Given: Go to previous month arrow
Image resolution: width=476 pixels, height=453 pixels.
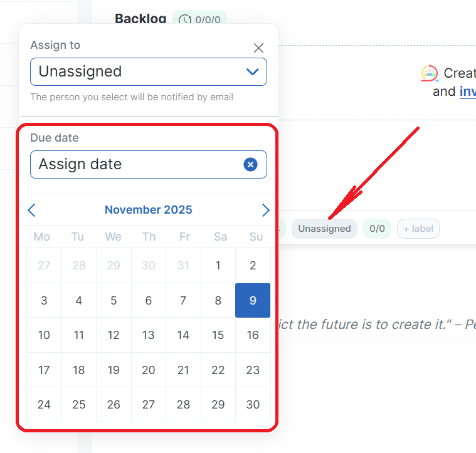Looking at the screenshot, I should pos(32,210).
